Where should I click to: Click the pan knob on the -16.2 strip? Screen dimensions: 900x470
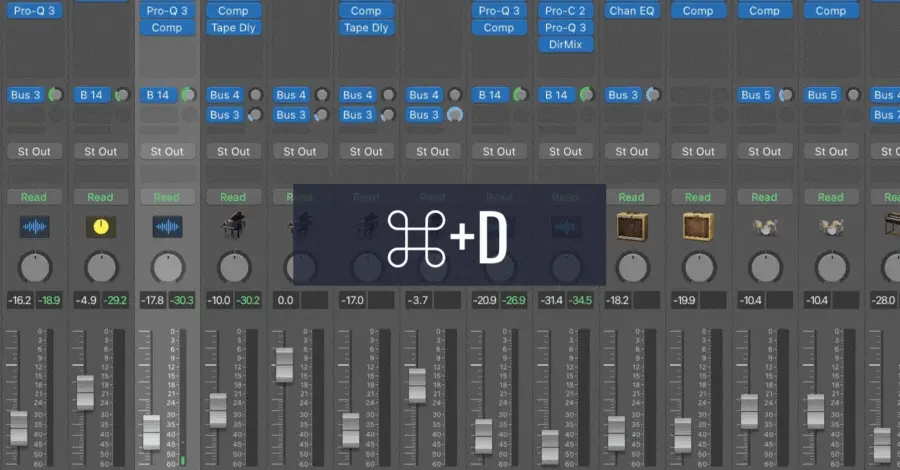click(x=35, y=267)
